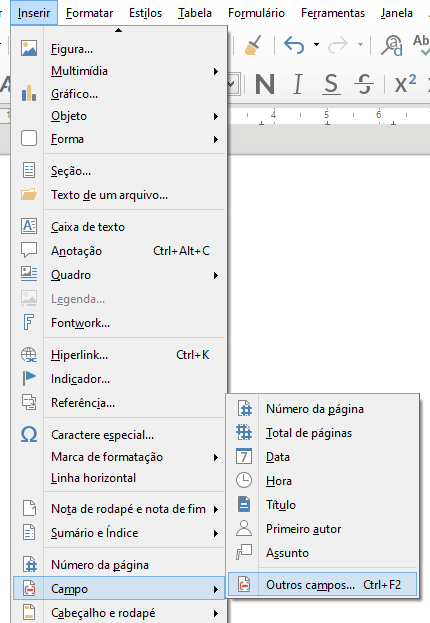Apply superscript X² icon
The image size is (430, 623).
[x=405, y=83]
